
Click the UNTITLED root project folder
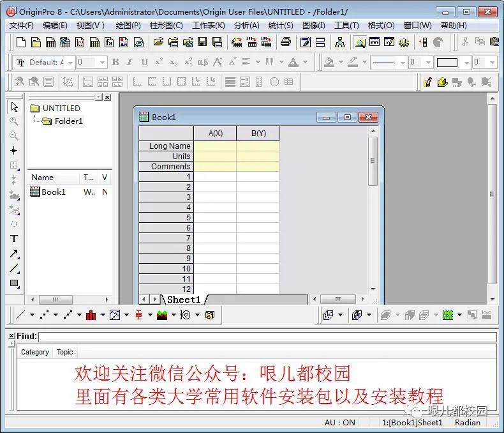pos(61,108)
